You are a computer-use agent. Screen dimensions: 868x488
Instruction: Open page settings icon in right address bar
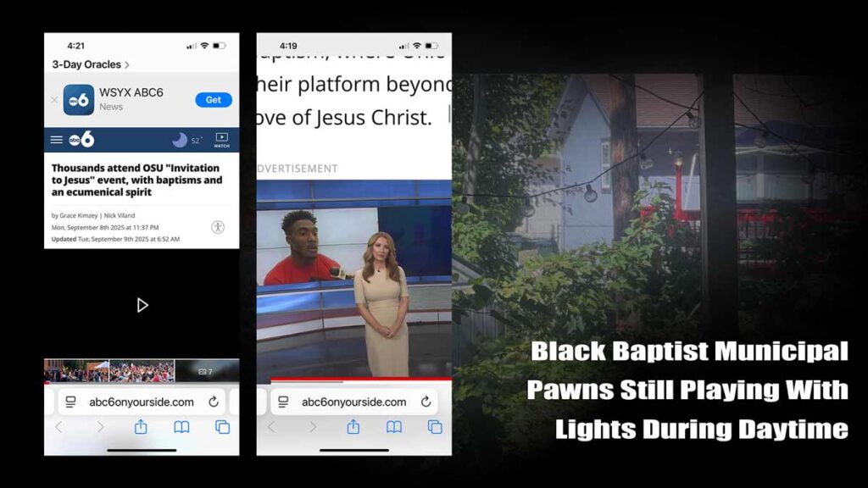pos(284,402)
